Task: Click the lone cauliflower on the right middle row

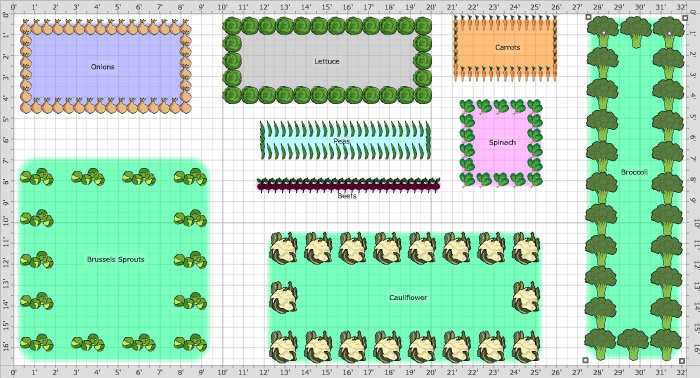Action: tap(526, 297)
